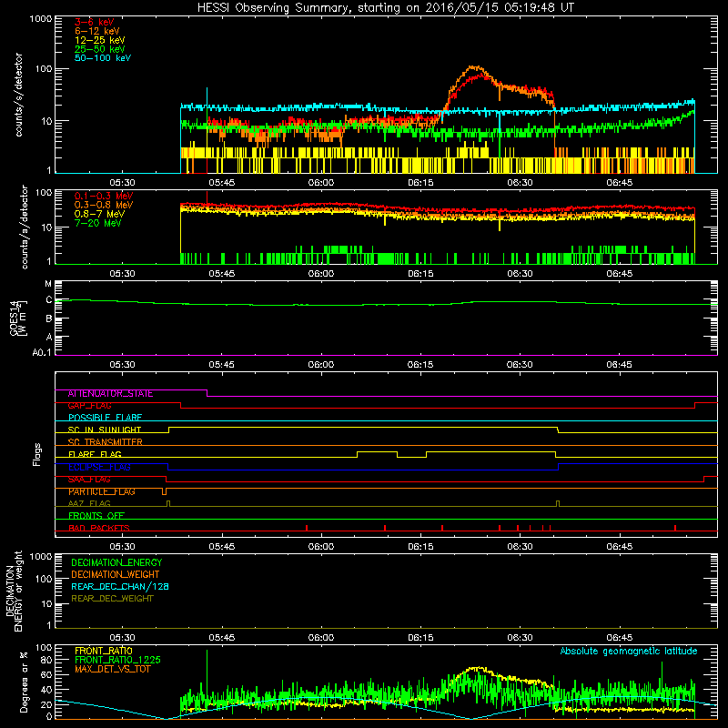Select the AAZ_FLAG label
This screenshot has width=728, height=728.
89,504
